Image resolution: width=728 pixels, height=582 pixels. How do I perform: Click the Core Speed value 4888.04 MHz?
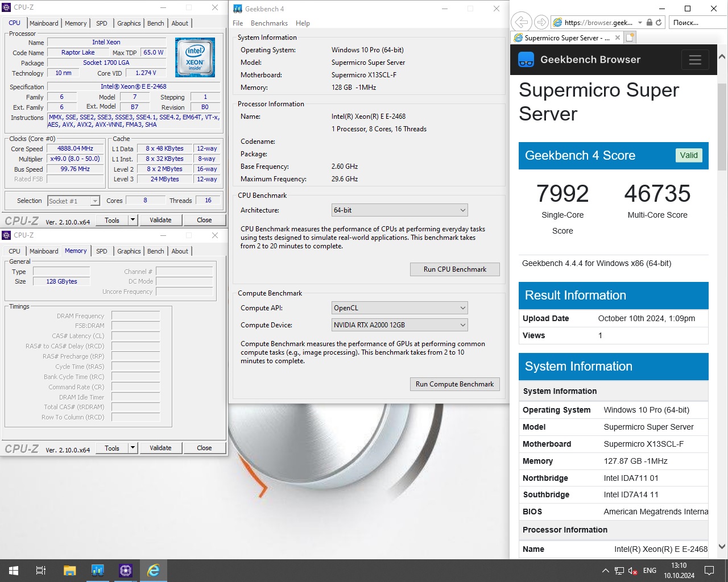75,148
